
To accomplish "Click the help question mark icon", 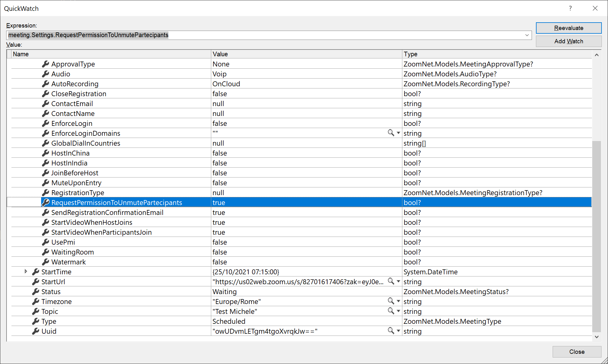I will (570, 8).
